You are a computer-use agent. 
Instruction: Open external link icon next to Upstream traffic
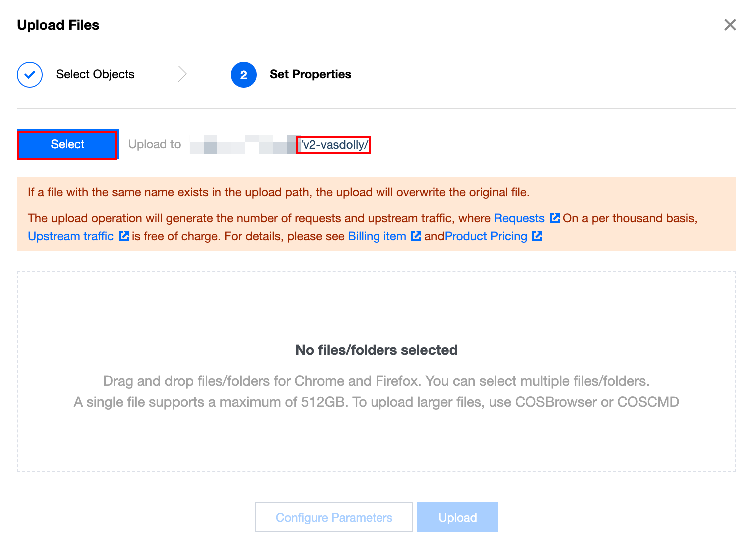click(x=124, y=236)
